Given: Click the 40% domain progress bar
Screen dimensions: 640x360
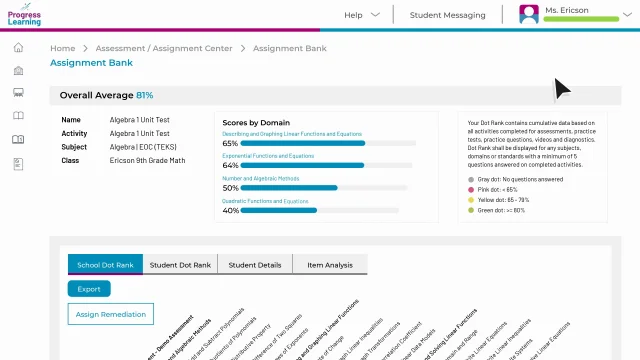Looking at the screenshot, I should tap(320, 210).
